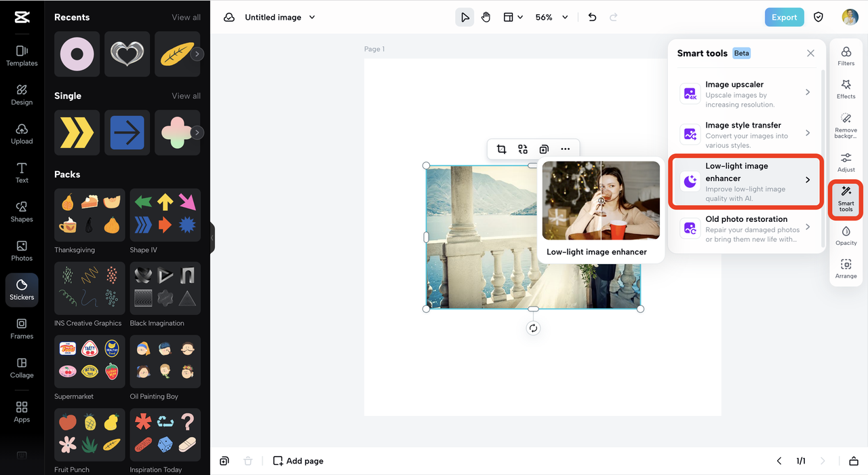The width and height of the screenshot is (868, 475).
Task: Click View all next to Single
Action: (x=186, y=96)
